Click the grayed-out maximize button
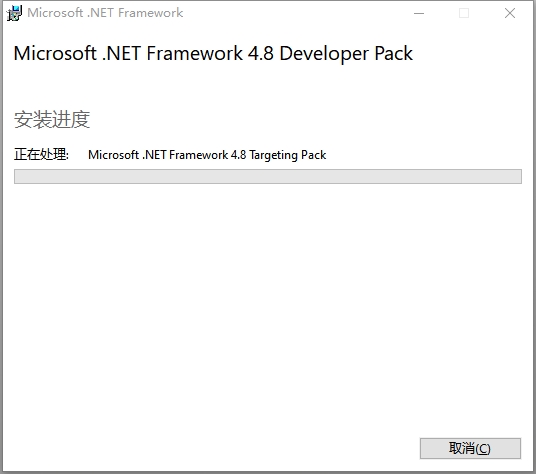This screenshot has width=536, height=474. point(464,13)
